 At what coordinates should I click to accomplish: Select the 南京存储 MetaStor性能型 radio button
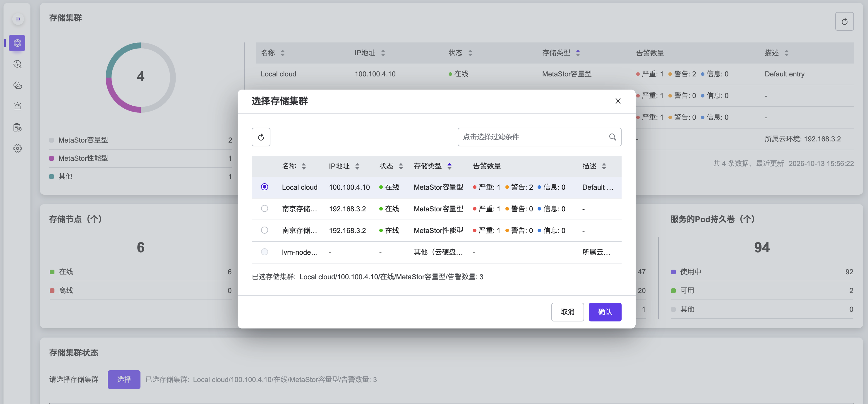point(265,230)
